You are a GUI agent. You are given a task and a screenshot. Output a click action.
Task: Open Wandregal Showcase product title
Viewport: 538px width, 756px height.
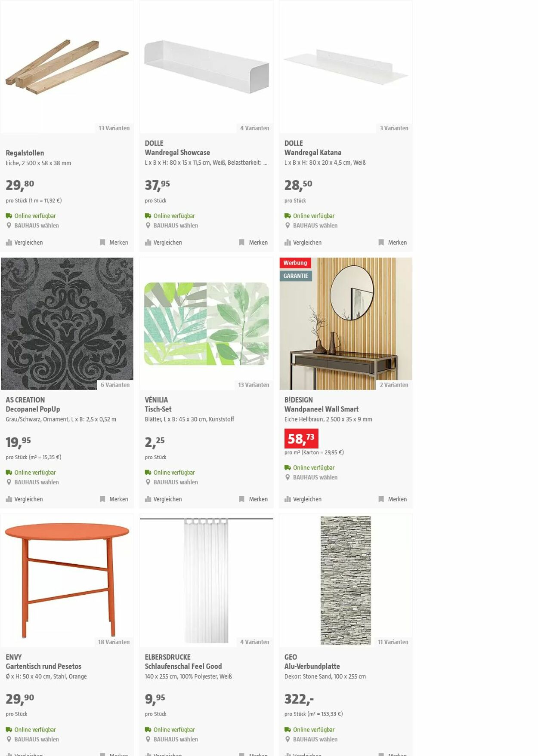tap(177, 152)
